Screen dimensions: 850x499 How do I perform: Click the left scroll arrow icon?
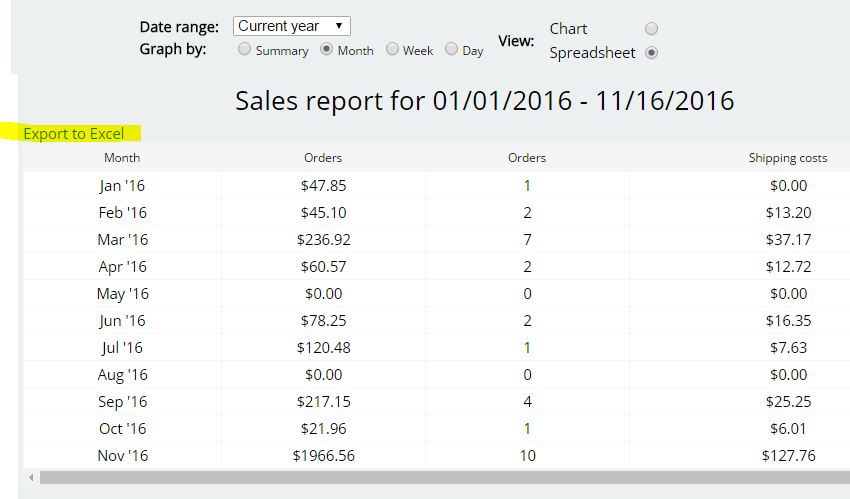click(x=31, y=477)
